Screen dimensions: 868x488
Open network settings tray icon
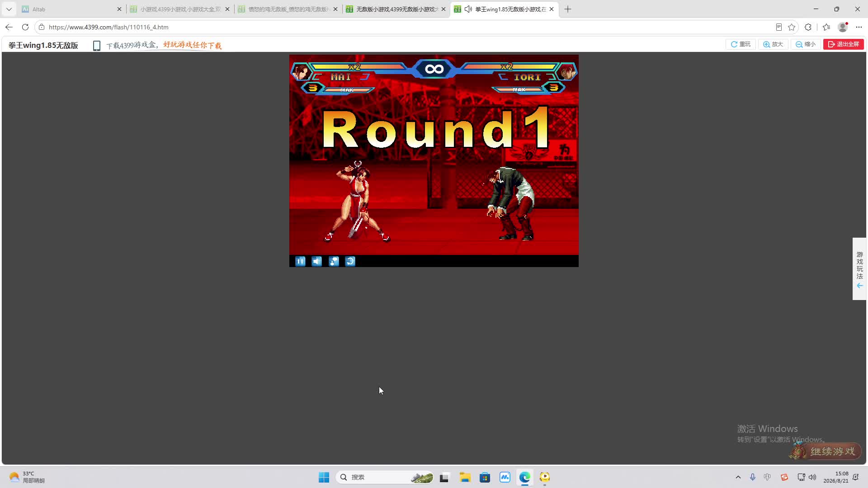[801, 477]
